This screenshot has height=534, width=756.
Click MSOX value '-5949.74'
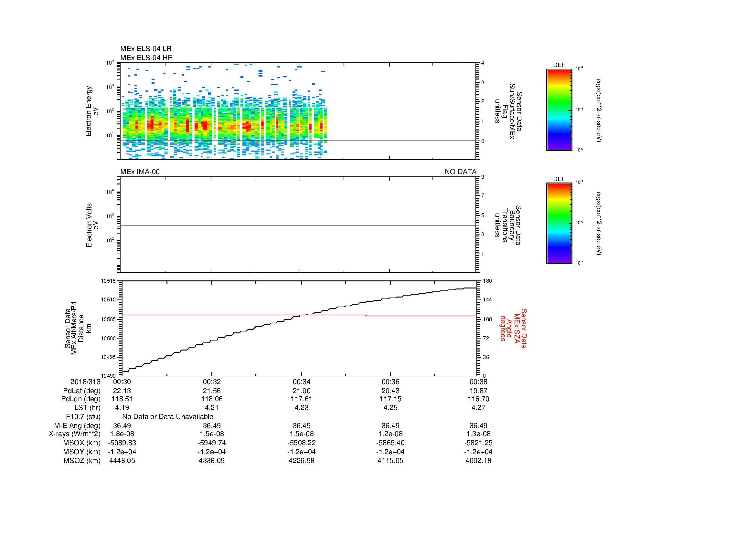point(212,443)
